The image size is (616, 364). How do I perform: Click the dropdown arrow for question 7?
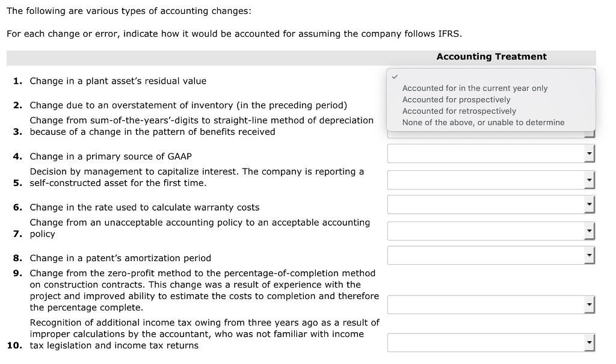tap(589, 230)
